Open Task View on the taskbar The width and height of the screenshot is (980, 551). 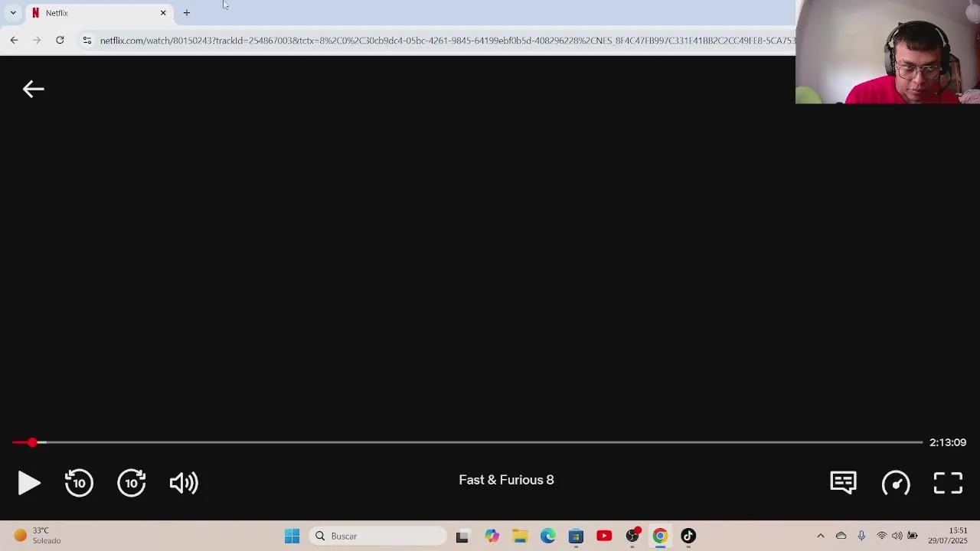pos(462,536)
